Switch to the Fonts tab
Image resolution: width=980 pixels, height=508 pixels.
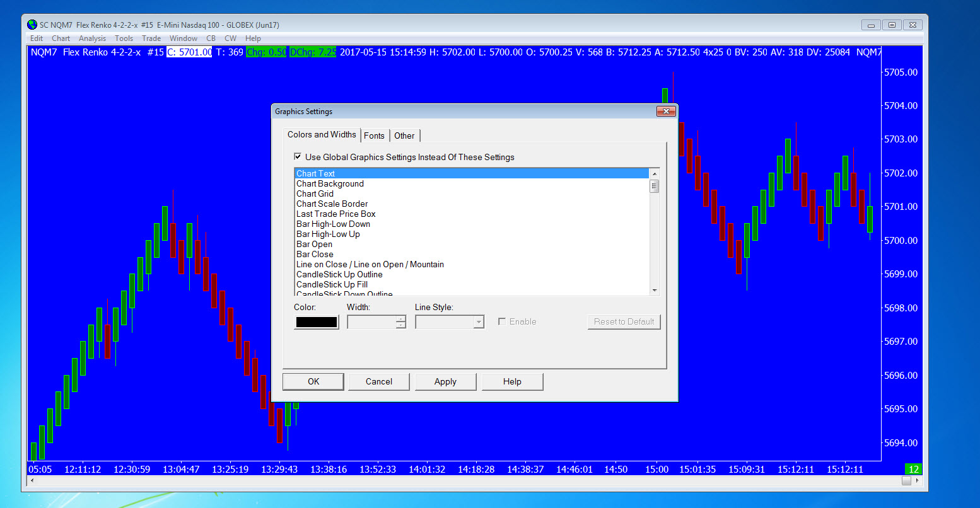[374, 136]
